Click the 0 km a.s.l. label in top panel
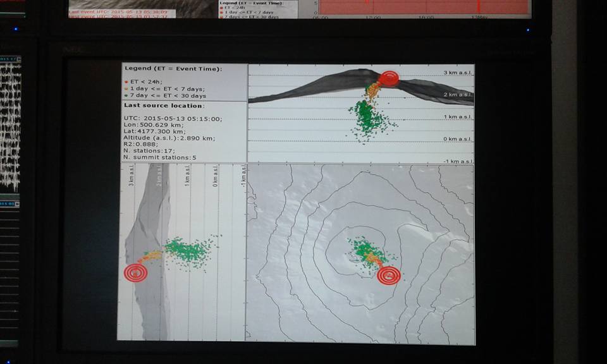Screen dimensions: 607x364 [457, 139]
